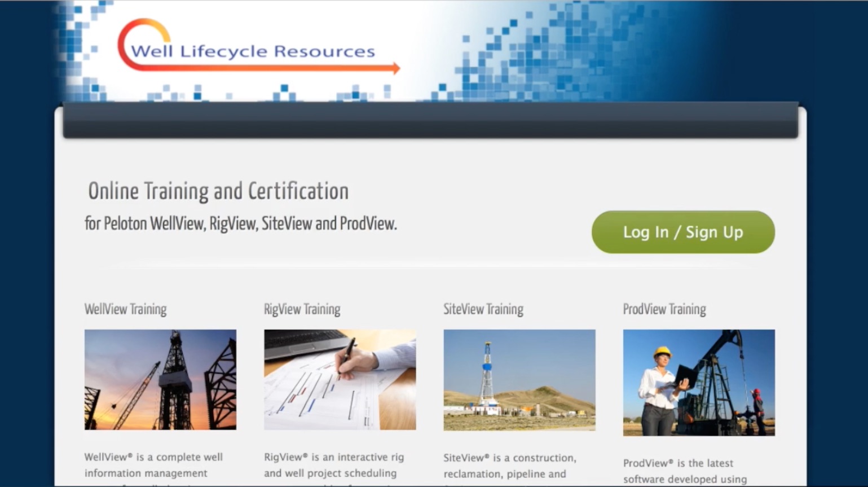Select the ProdView pumpjack worker image
The width and height of the screenshot is (868, 487).
tap(698, 383)
